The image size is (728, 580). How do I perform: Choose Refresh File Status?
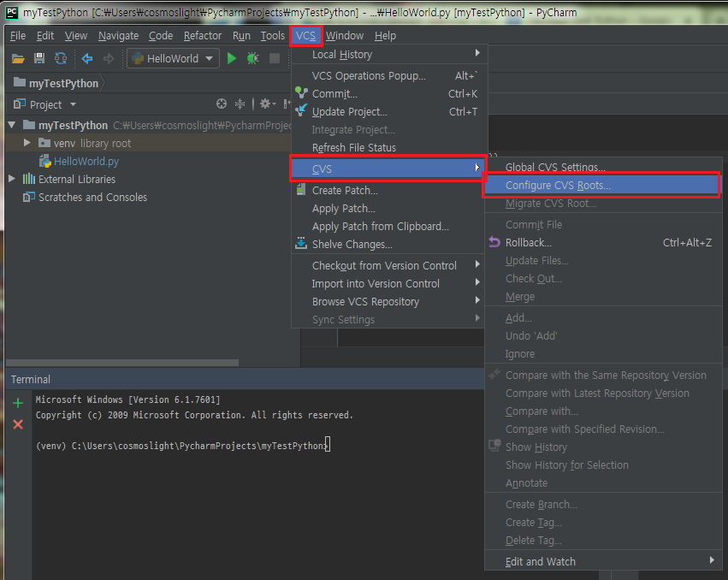coord(389,148)
